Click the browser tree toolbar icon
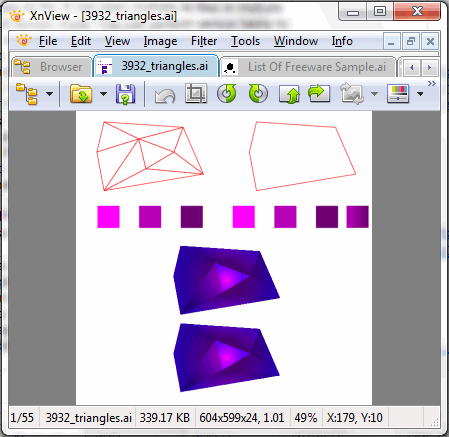 click(26, 94)
